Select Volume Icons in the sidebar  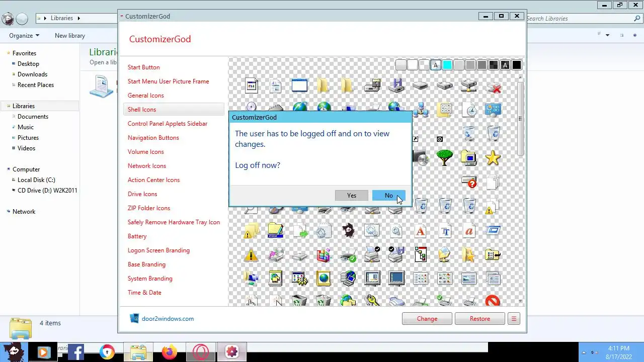[145, 152]
